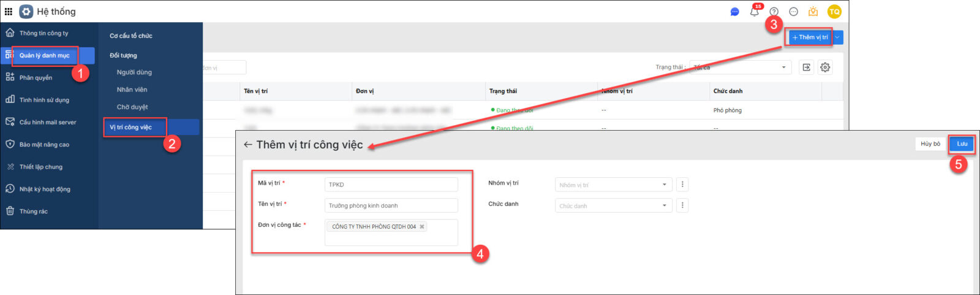Open Thiết lập chung menu item
Viewport: 980px width, 295px height.
tap(40, 167)
